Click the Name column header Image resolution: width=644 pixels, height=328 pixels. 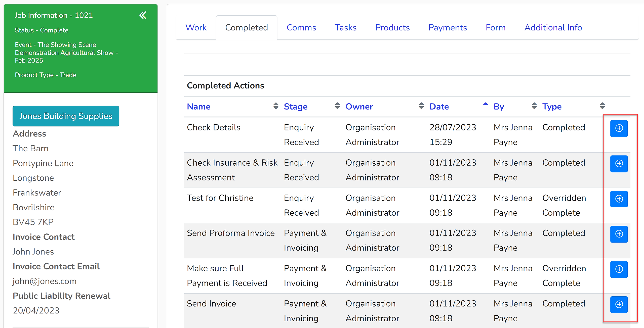click(198, 107)
